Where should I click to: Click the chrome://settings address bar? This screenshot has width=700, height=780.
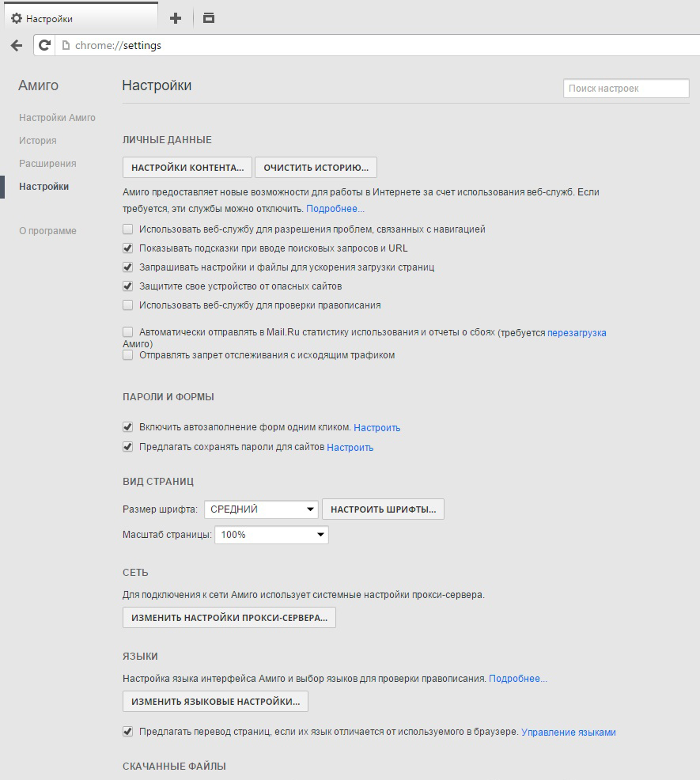(x=378, y=45)
